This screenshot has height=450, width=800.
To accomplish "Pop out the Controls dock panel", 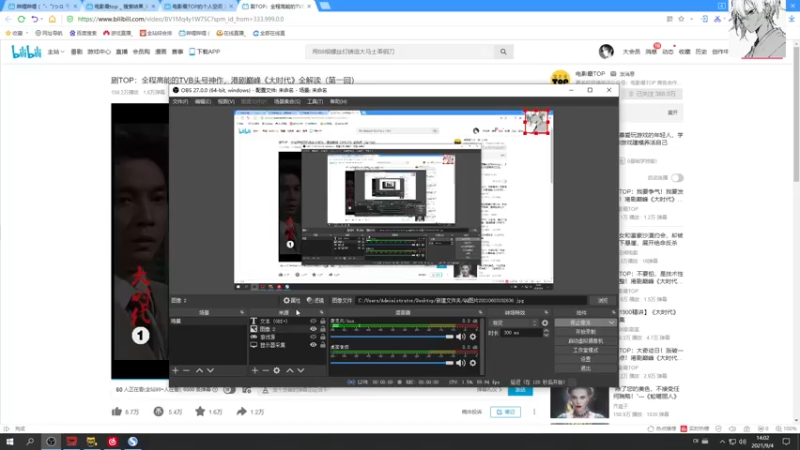I will tap(613, 312).
